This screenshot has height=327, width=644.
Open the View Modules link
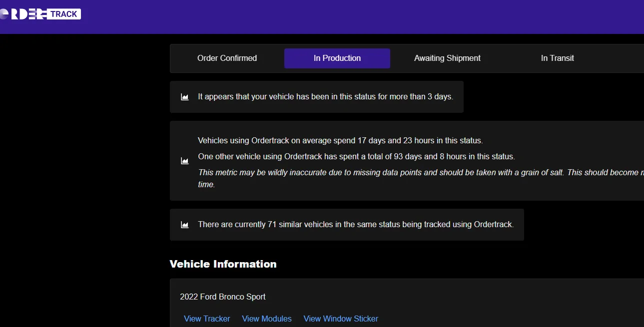click(x=267, y=319)
